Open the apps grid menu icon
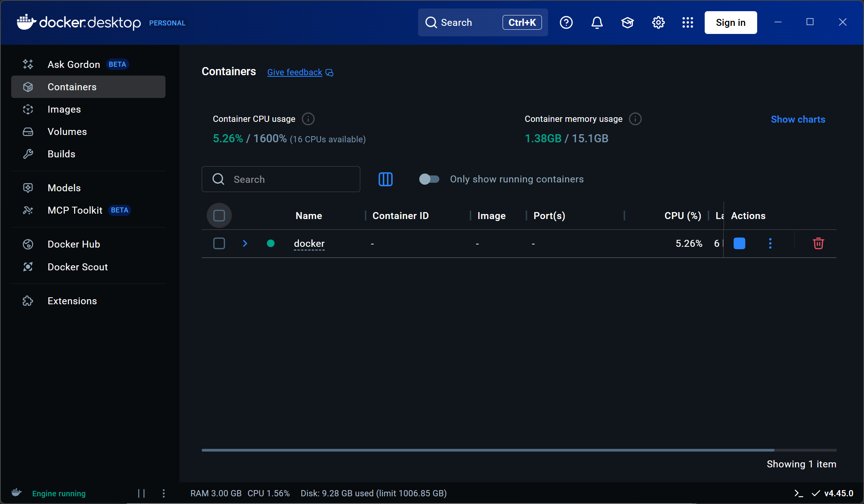Image resolution: width=864 pixels, height=504 pixels. [687, 23]
